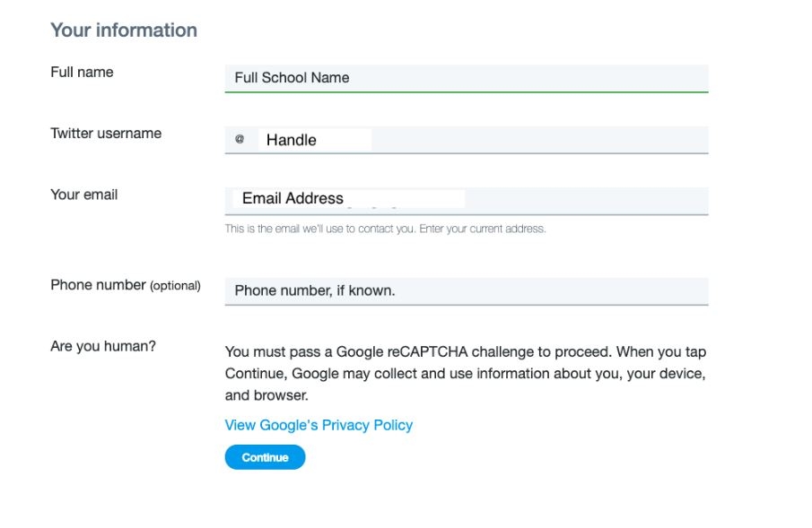Click the Twitter username label

106,133
